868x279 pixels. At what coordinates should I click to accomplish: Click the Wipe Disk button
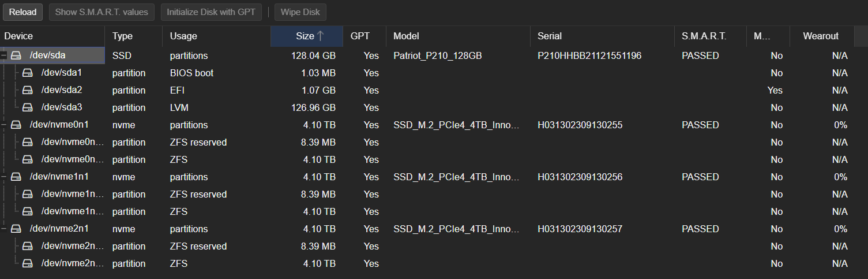300,12
